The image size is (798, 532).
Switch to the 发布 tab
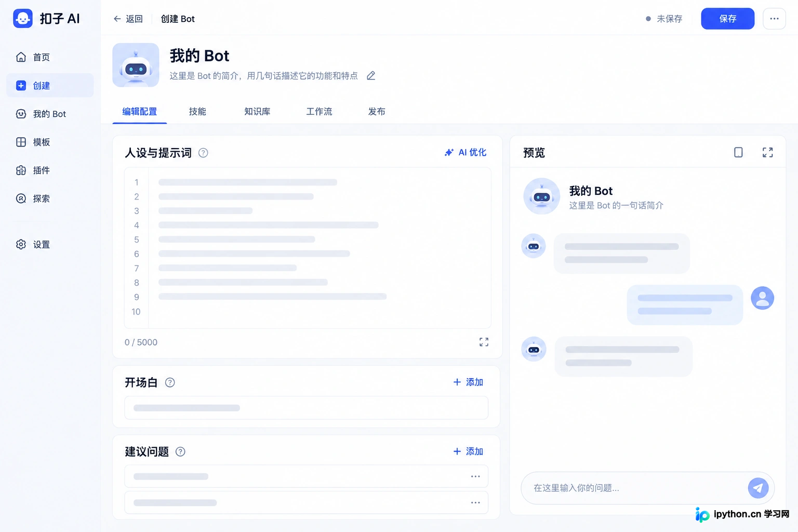[377, 112]
